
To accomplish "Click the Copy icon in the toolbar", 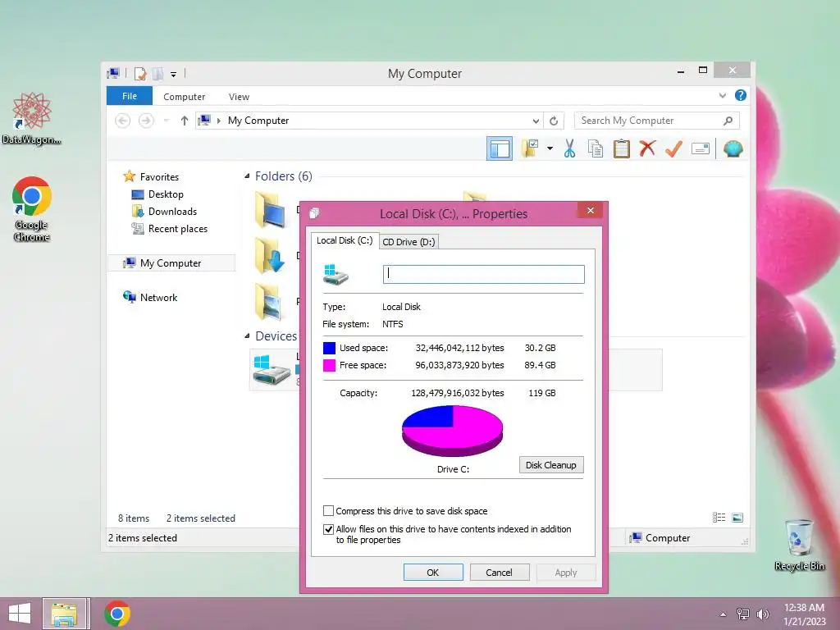I will pyautogui.click(x=596, y=148).
